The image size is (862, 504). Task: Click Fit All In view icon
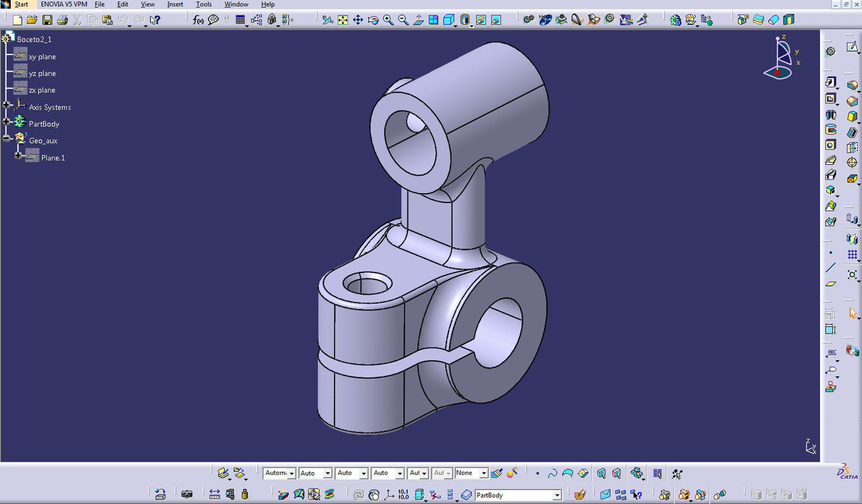click(x=343, y=20)
